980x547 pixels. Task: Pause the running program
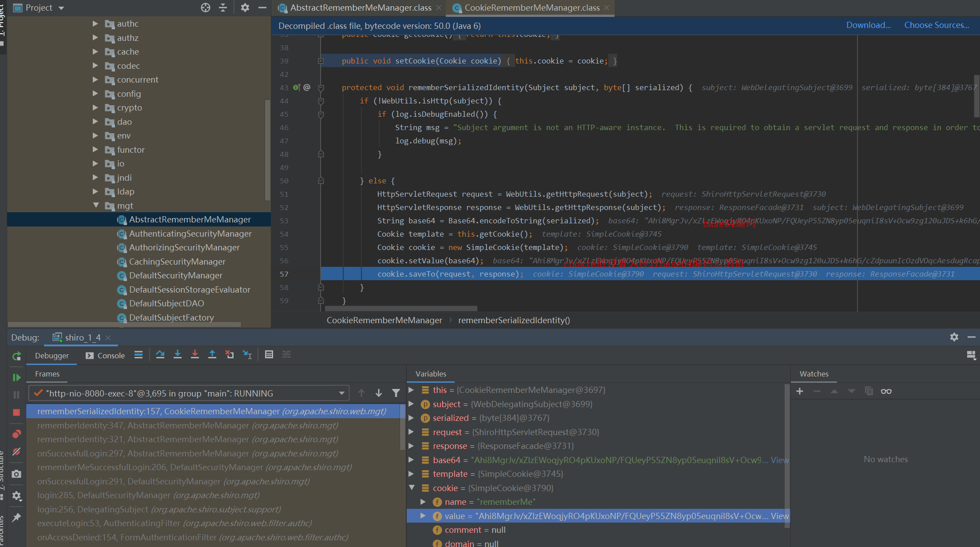tap(16, 395)
